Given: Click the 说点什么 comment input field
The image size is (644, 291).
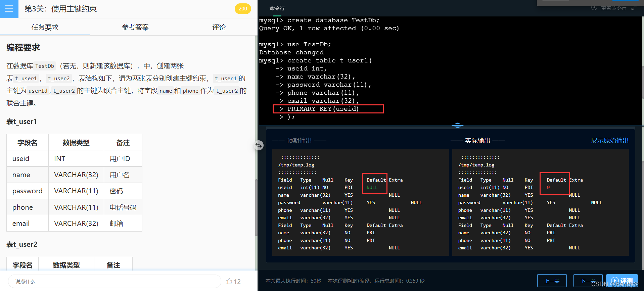Looking at the screenshot, I should coord(114,281).
